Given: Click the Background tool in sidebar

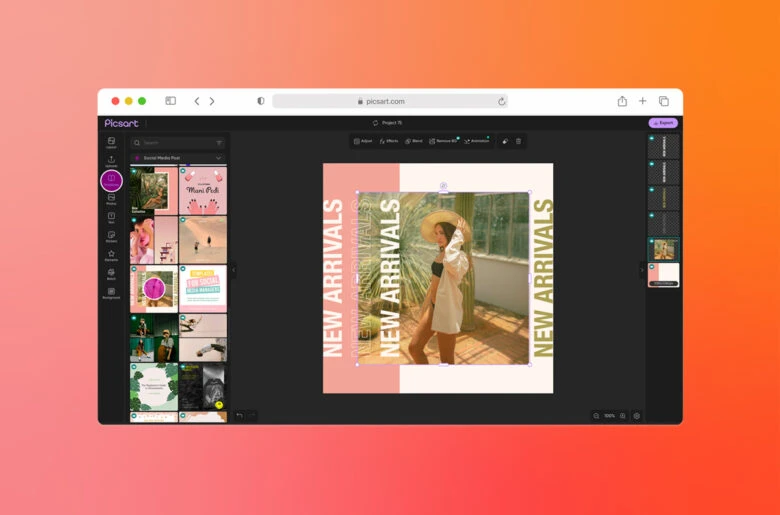Looking at the screenshot, I should (111, 293).
